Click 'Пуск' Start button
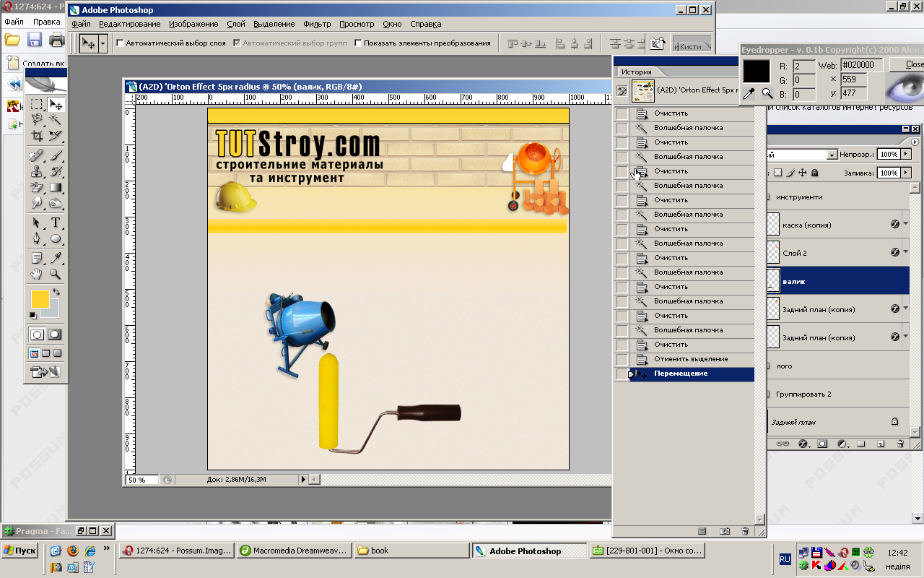Image resolution: width=924 pixels, height=578 pixels. click(x=20, y=551)
